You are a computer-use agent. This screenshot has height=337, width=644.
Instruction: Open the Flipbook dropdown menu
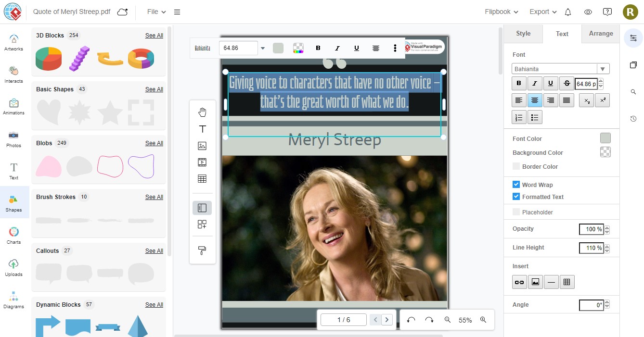[501, 12]
